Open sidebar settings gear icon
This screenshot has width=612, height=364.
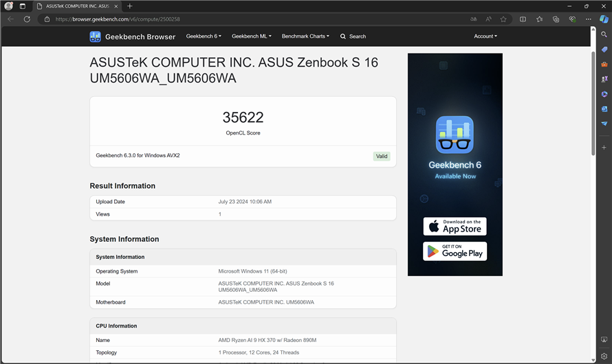point(604,356)
